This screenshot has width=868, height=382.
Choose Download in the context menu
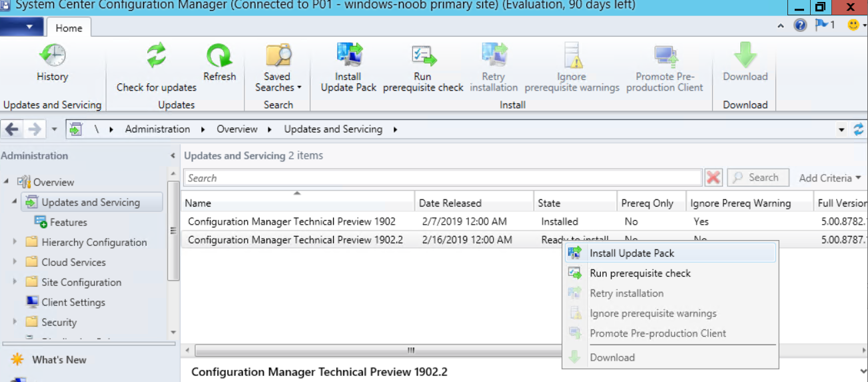(670, 357)
